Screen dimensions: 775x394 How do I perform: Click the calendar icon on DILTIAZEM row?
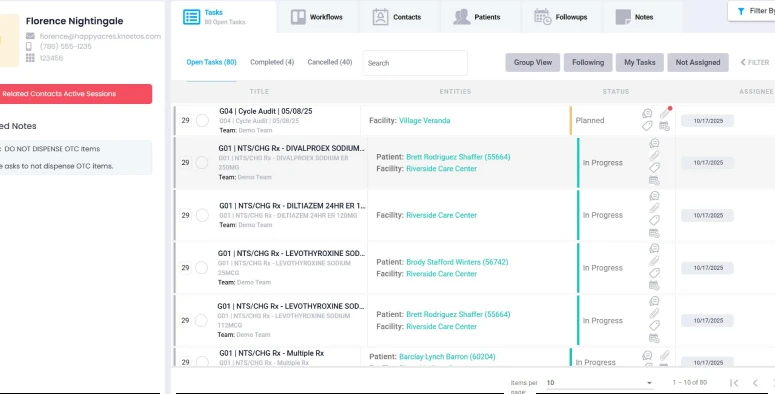click(654, 233)
